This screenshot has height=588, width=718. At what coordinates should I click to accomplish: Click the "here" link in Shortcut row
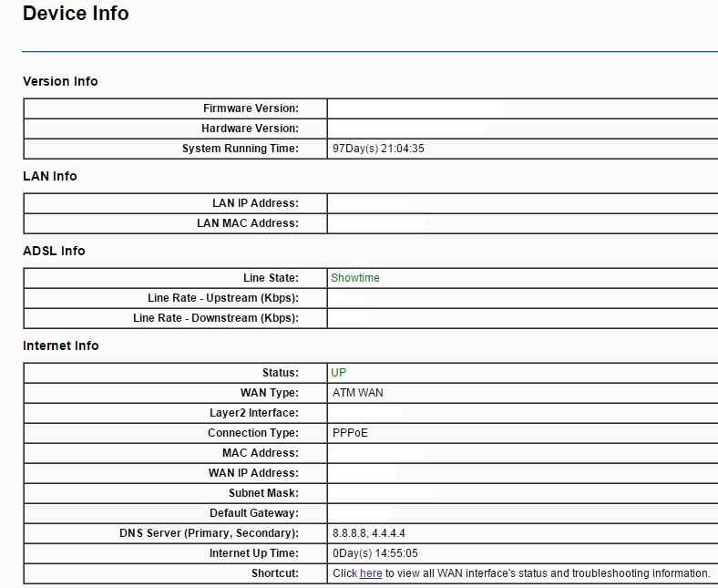[371, 573]
